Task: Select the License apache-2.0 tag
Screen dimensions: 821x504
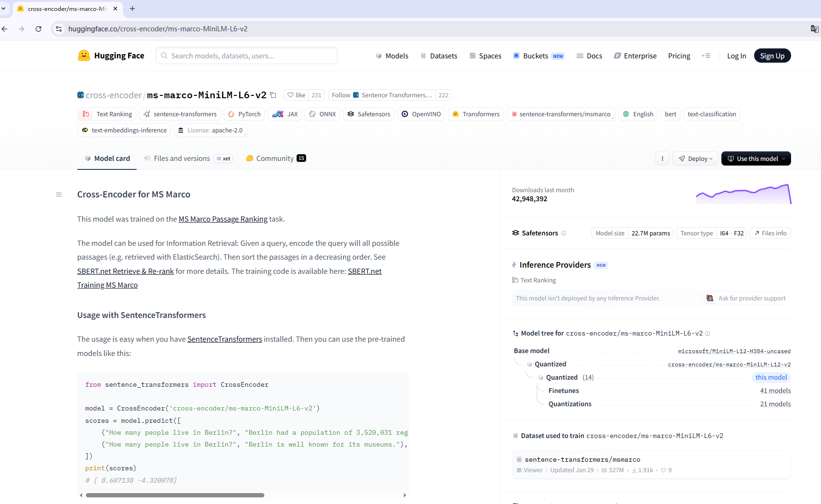Action: click(x=211, y=130)
